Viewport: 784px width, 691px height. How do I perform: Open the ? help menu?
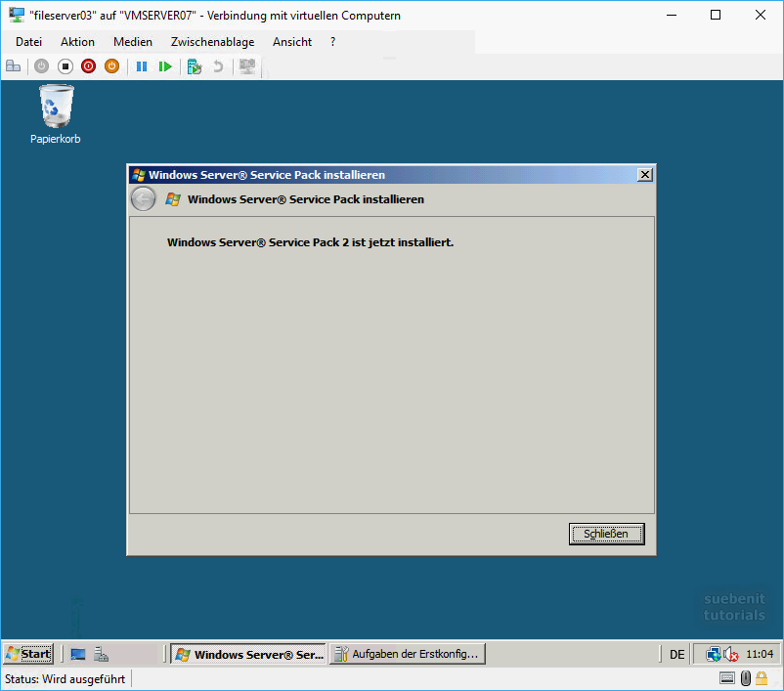coord(332,42)
